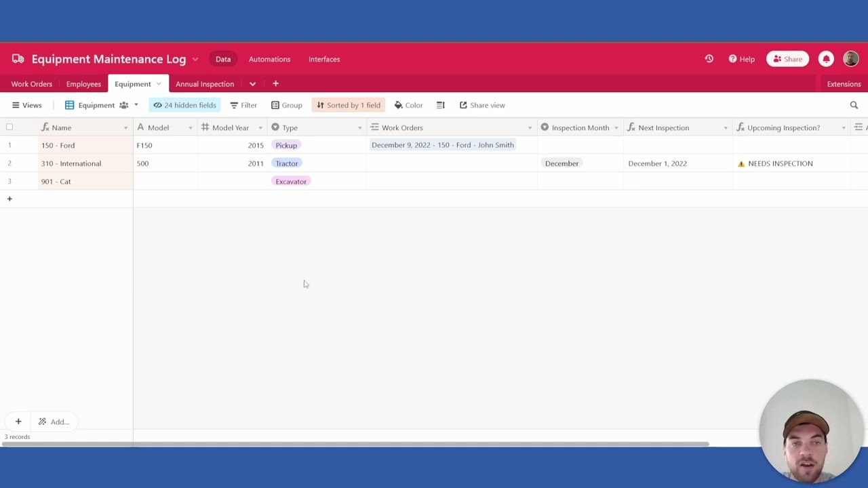Image resolution: width=868 pixels, height=488 pixels.
Task: Expand Equipment view dropdown arrow
Action: click(x=136, y=105)
